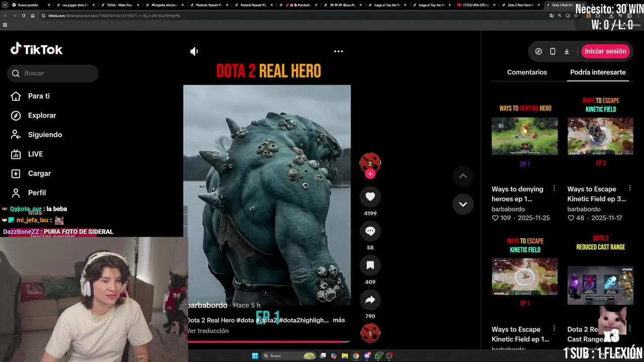The image size is (644, 362).
Task: Click 'Ver traducción' under the caption
Action: coord(208,331)
